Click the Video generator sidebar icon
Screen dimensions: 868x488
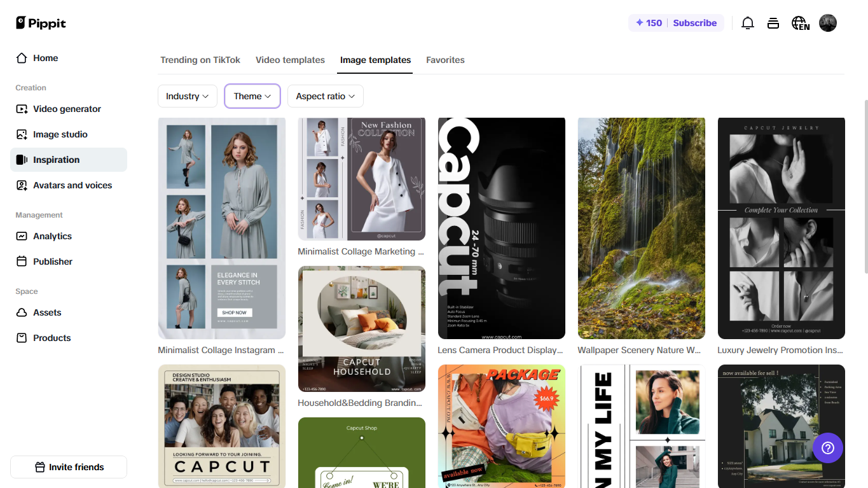click(22, 109)
